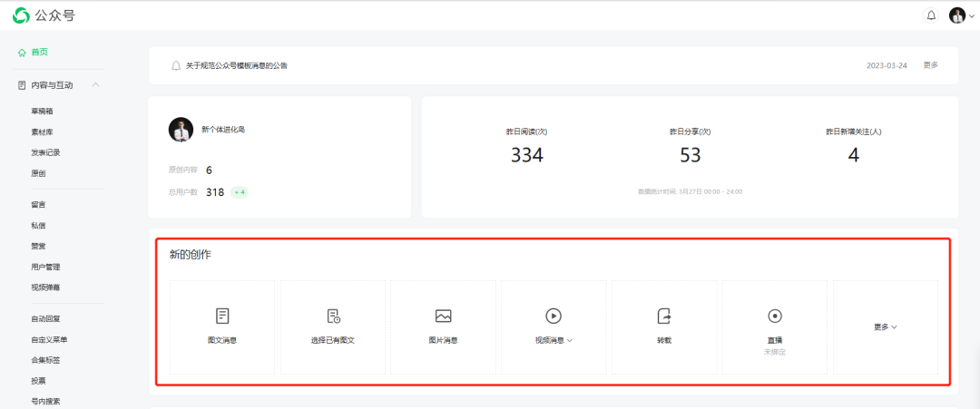
Task: Click the 选择已有图文 icon
Action: point(333,316)
